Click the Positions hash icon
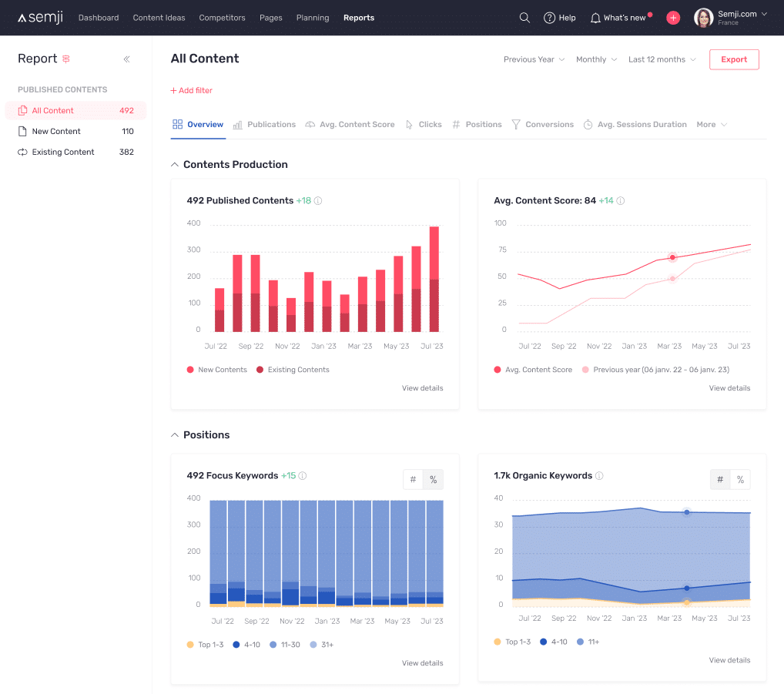Screen dimensions: 784x694 (x=456, y=125)
